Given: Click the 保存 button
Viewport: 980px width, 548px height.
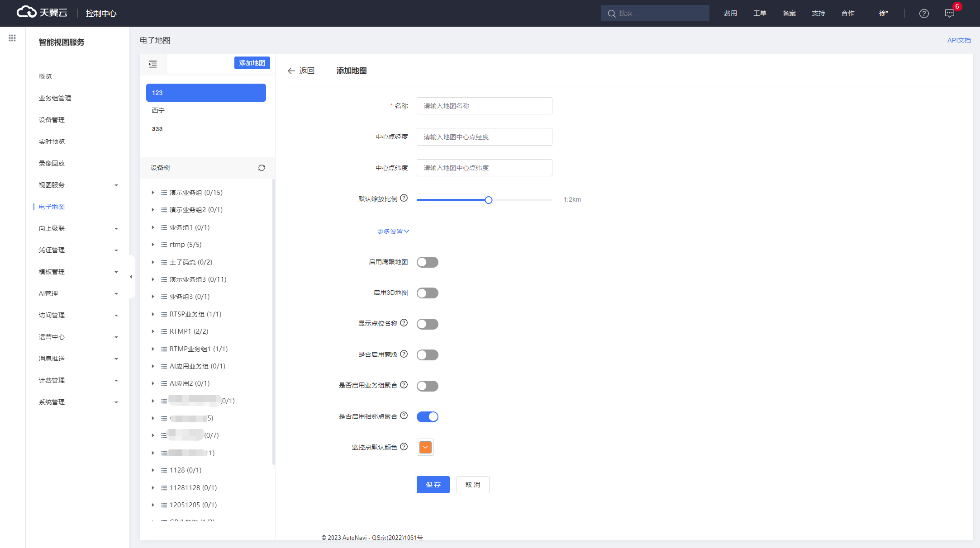Looking at the screenshot, I should coord(433,485).
